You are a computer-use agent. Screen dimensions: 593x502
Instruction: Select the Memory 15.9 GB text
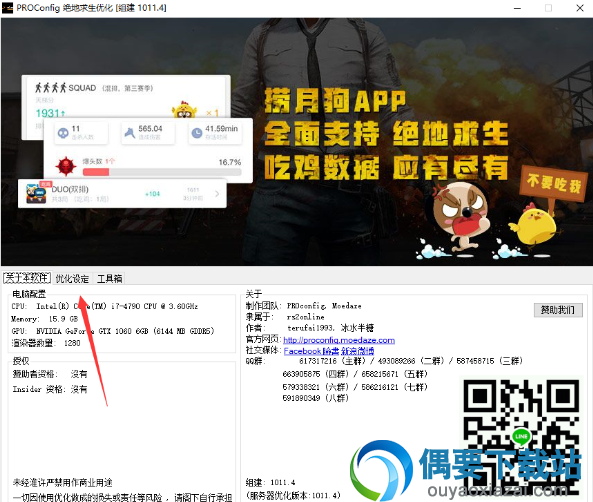pos(44,319)
